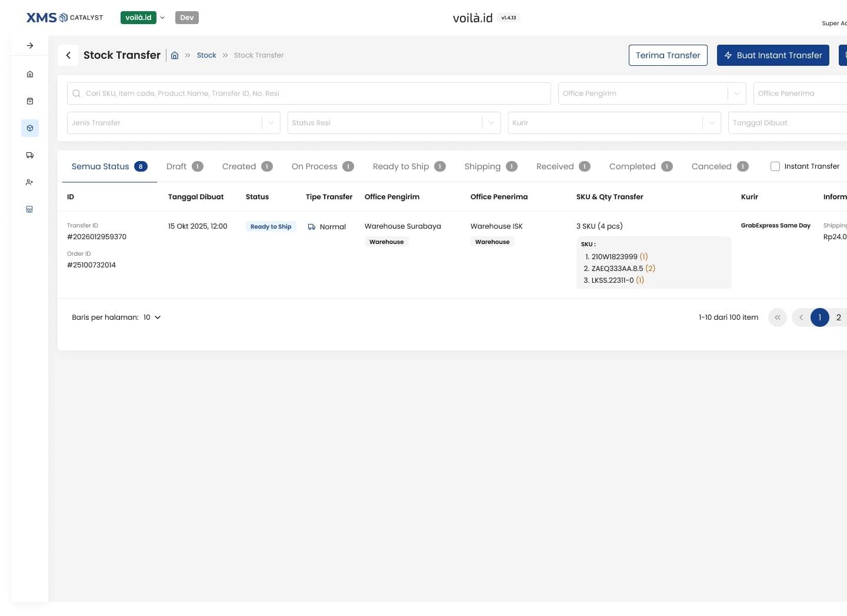
Task: Click Warehouse Surabaya sender cell
Action: 403,226
